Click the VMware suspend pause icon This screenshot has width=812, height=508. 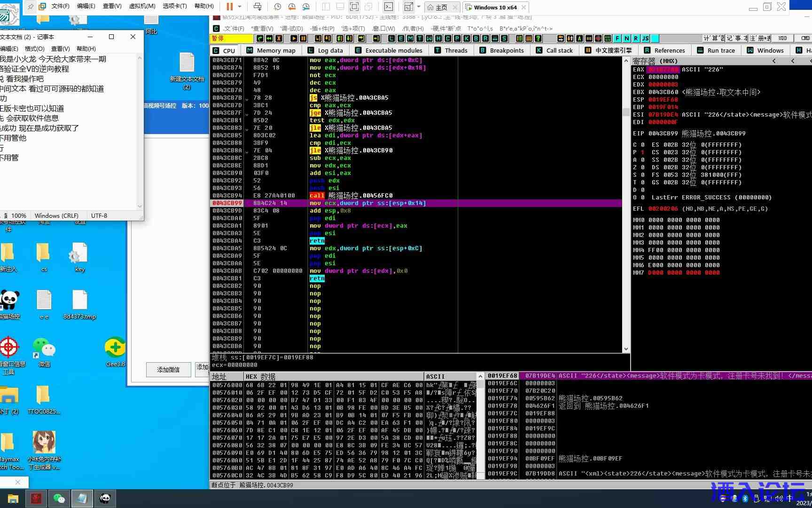point(230,7)
